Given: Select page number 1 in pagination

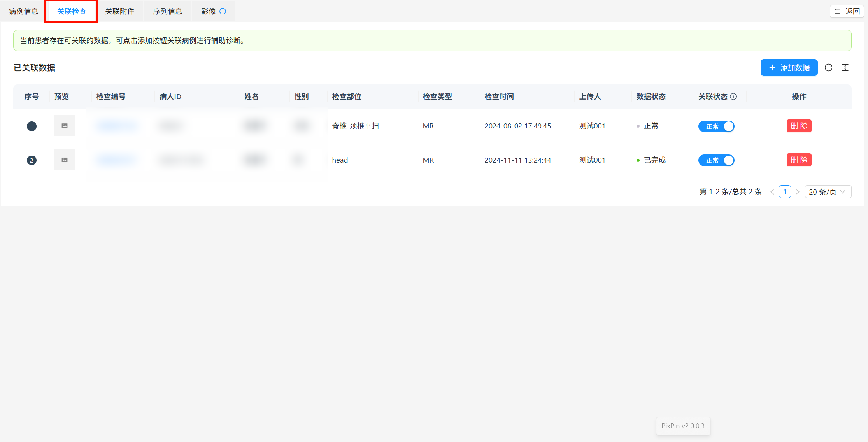Looking at the screenshot, I should tap(785, 192).
